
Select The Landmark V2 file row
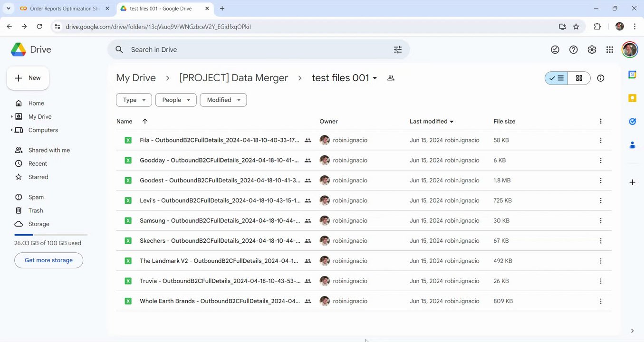pos(364,261)
